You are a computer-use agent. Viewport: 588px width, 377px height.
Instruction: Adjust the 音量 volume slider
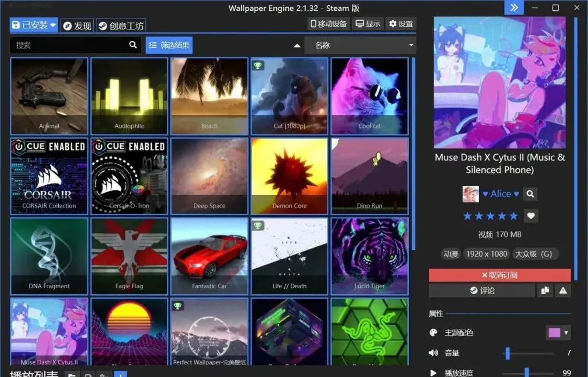coord(528,352)
